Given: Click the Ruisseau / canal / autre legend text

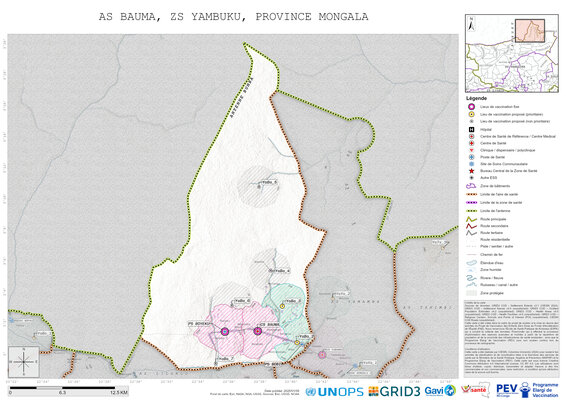Looking at the screenshot, I should (x=499, y=285).
